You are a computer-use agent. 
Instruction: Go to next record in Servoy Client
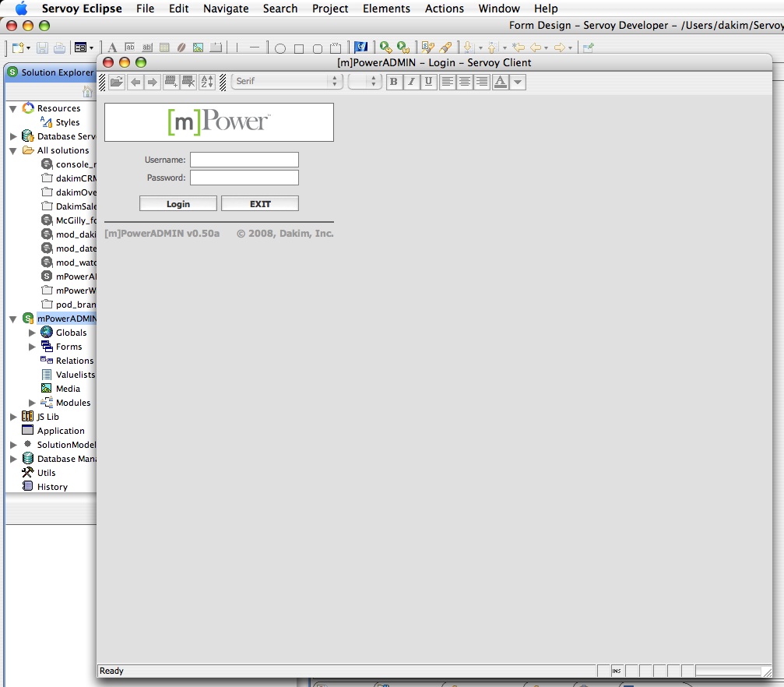tap(153, 82)
